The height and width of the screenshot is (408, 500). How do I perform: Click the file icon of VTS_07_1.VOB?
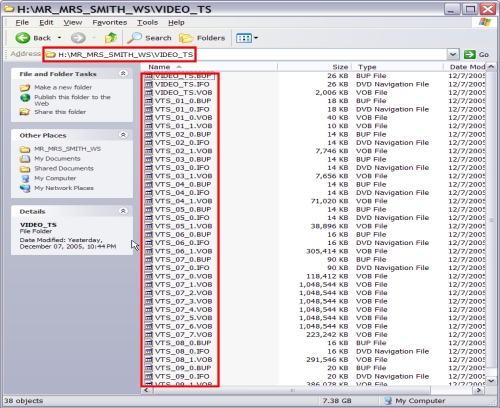[x=149, y=285]
